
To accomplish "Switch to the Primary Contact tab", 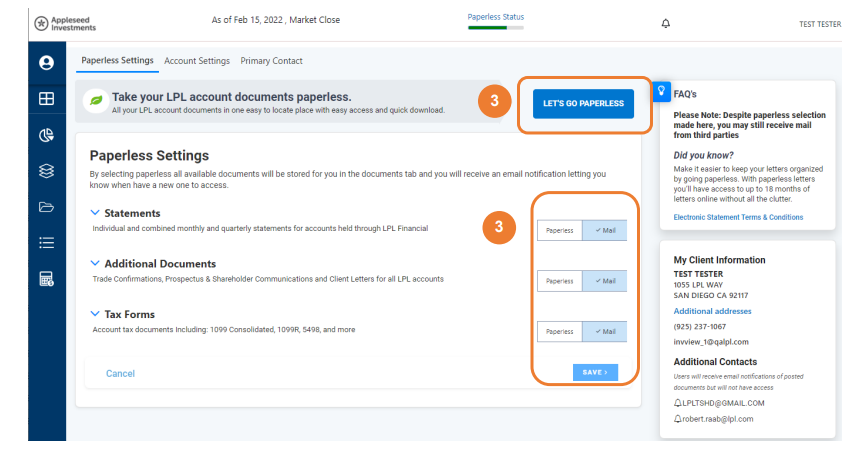I will (x=271, y=61).
